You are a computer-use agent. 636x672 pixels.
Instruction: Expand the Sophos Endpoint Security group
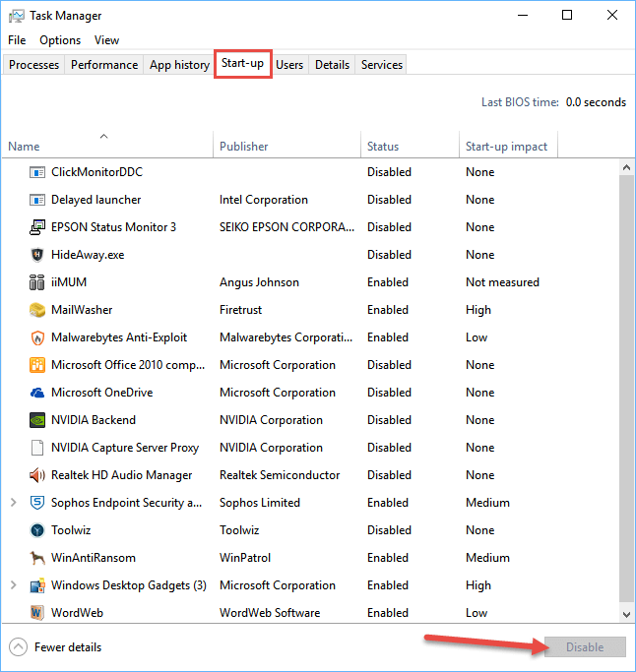[14, 503]
